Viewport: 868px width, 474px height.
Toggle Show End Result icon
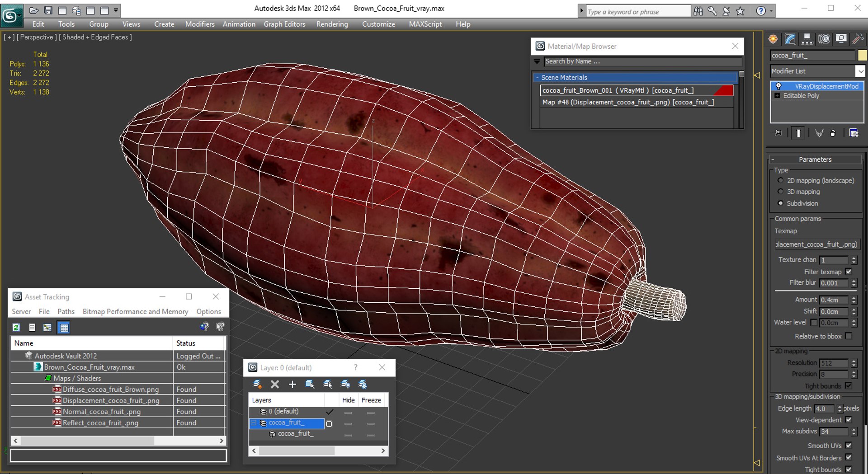(x=798, y=133)
